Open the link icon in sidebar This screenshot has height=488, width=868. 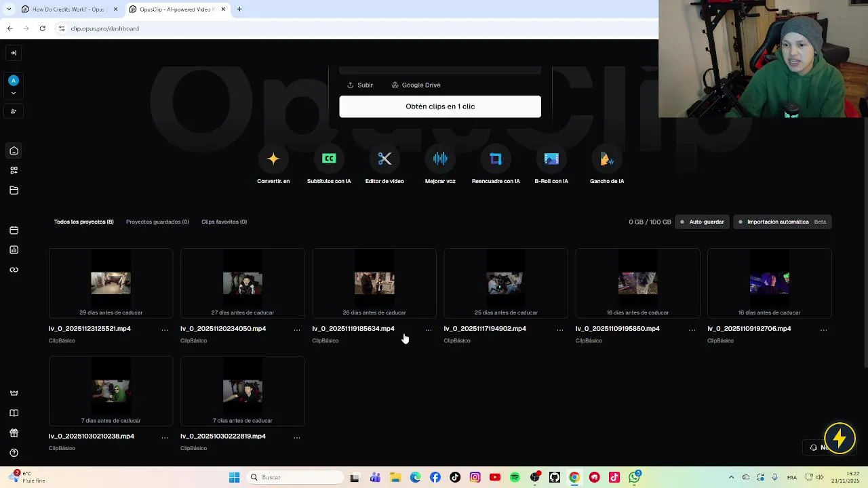click(14, 270)
